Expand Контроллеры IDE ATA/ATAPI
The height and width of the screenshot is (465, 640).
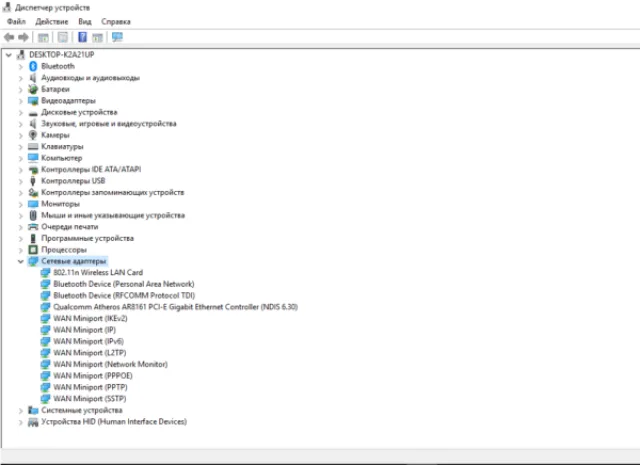coord(20,169)
